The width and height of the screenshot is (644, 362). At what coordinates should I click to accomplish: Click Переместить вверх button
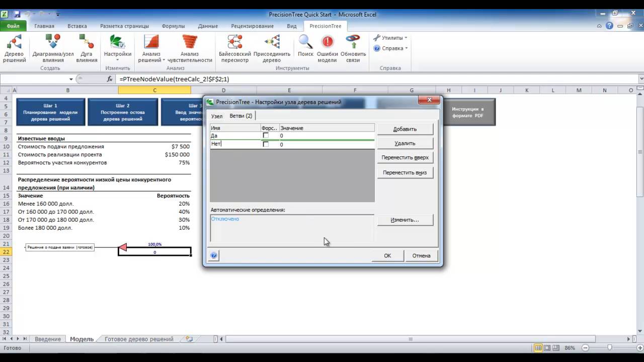click(405, 157)
